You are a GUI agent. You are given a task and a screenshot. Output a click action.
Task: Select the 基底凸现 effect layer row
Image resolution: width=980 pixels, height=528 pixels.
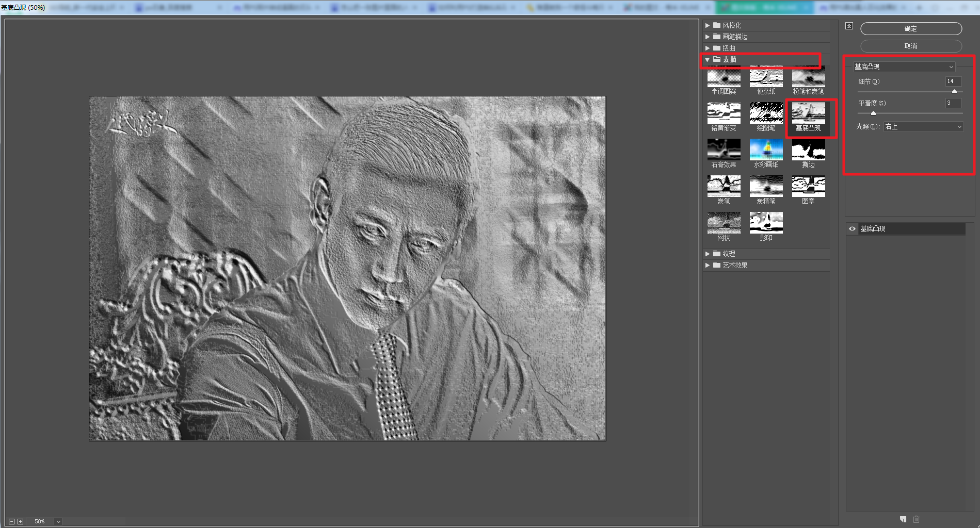pyautogui.click(x=911, y=228)
